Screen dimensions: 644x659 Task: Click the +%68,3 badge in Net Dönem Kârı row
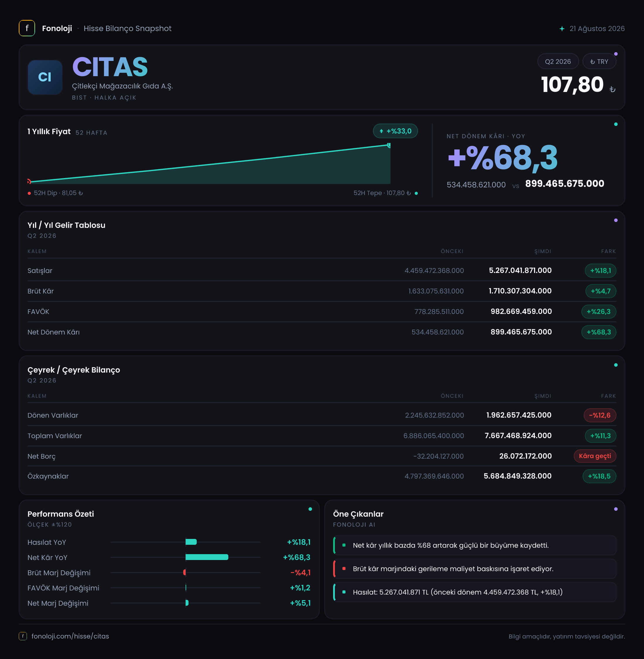point(599,332)
